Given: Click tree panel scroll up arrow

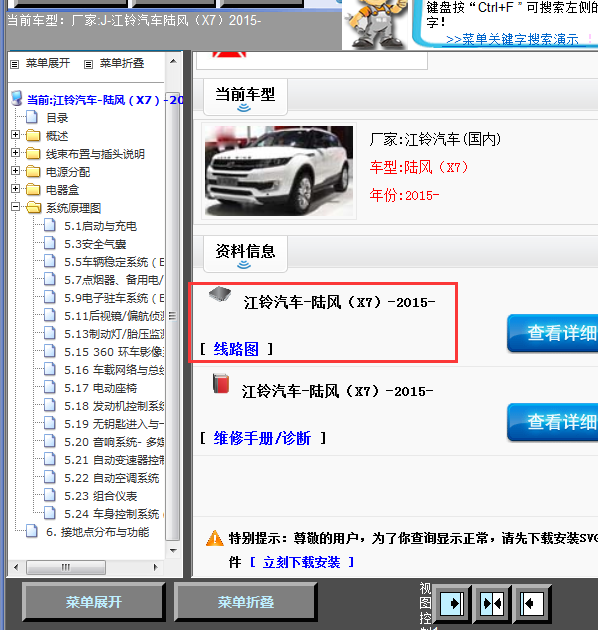Looking at the screenshot, I should (173, 61).
